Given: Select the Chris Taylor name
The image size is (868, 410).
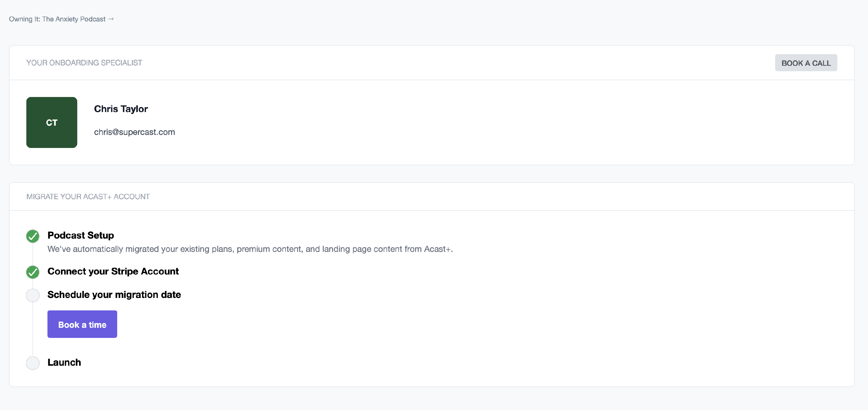Looking at the screenshot, I should (121, 109).
